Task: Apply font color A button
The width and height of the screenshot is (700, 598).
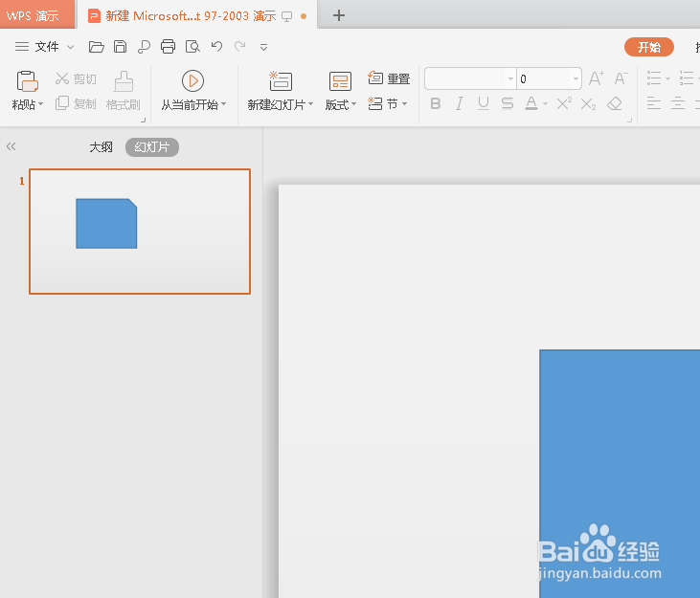Action: (531, 103)
